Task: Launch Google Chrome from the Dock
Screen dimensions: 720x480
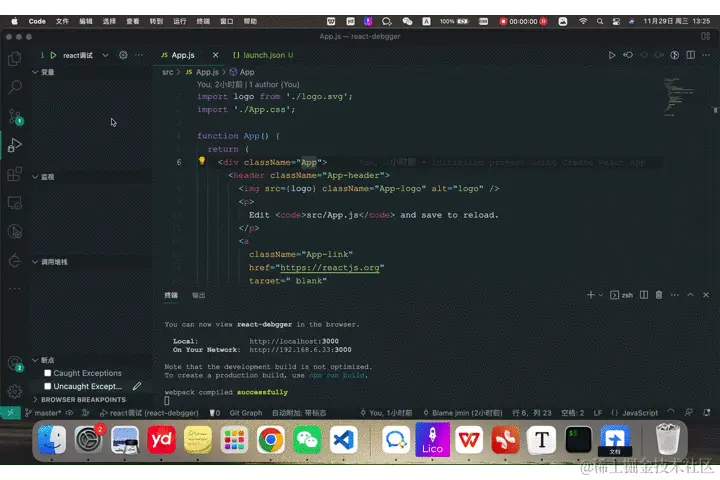Action: 270,440
